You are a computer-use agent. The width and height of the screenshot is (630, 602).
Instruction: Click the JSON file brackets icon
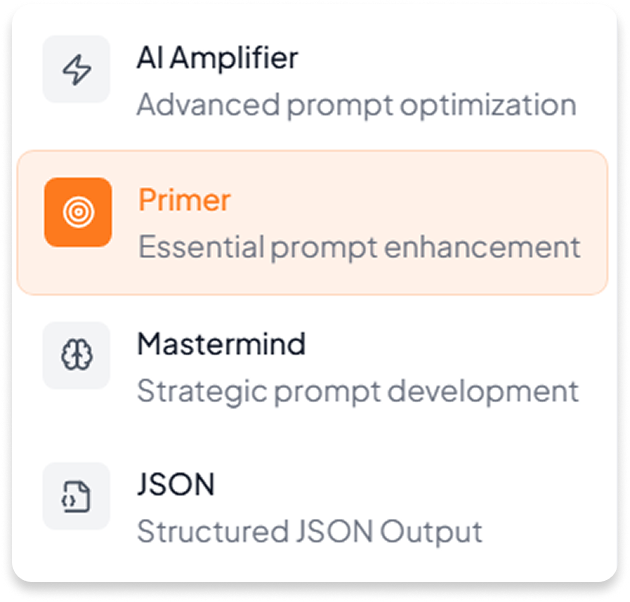[77, 496]
